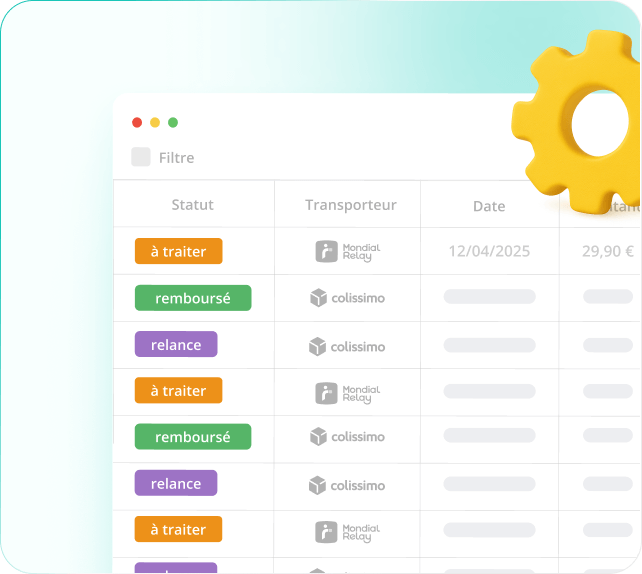Tick the Filtre checkbox
This screenshot has width=642, height=574.
(x=140, y=157)
